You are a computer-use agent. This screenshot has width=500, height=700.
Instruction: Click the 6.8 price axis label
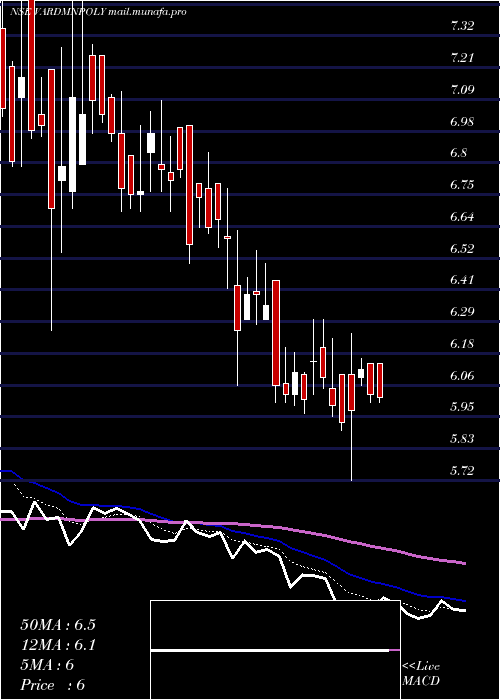(459, 153)
